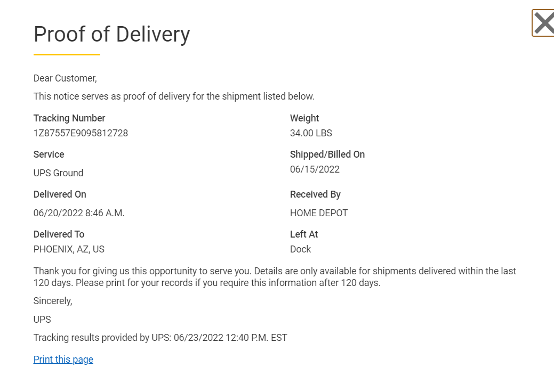Click the 06/15/2022 shipped date
The height and width of the screenshot is (392, 554).
(x=315, y=169)
